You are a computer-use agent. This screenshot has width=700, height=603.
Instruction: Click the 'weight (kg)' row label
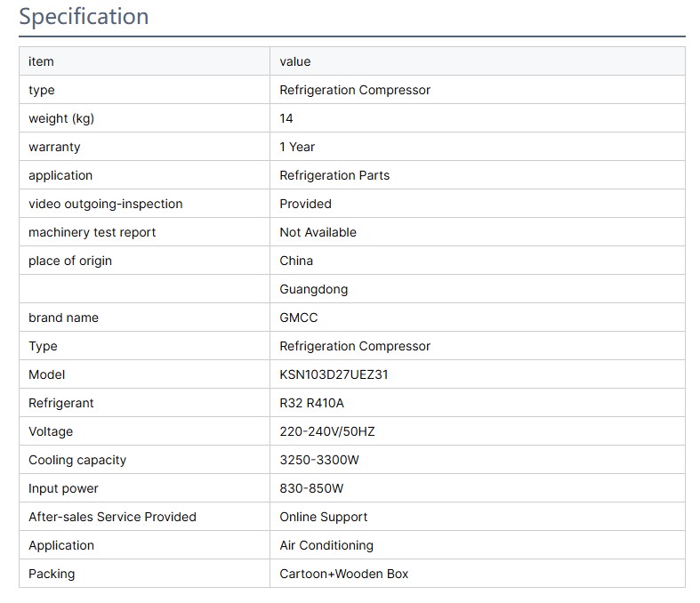60,118
